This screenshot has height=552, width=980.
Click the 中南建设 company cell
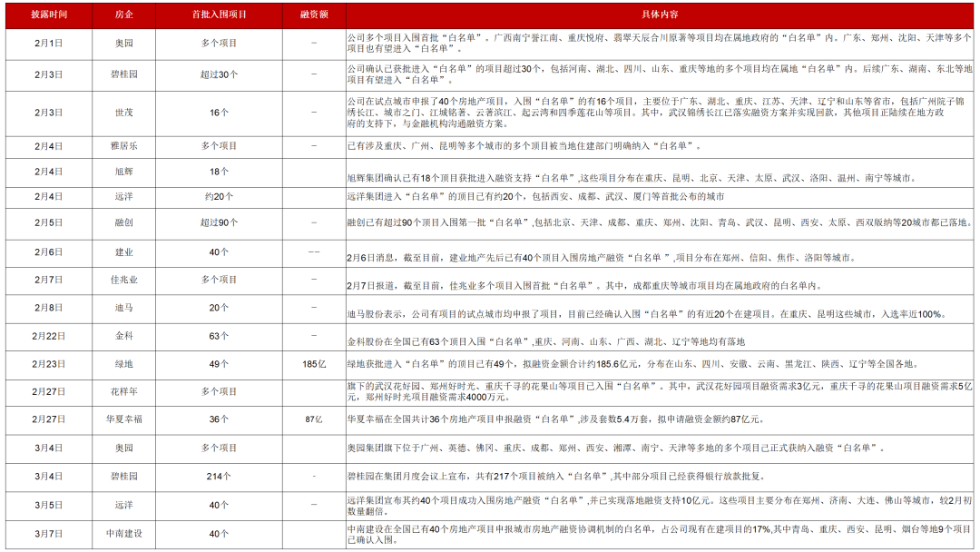pos(123,534)
